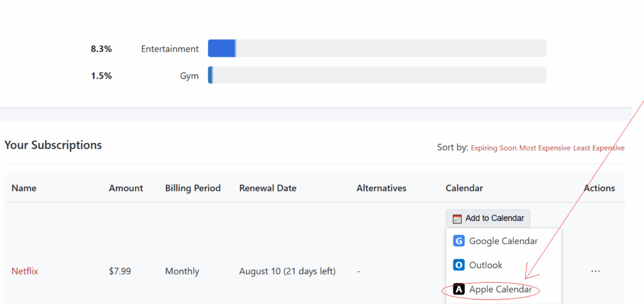
Task: Click the Gym spending progress bar
Action: click(x=377, y=76)
